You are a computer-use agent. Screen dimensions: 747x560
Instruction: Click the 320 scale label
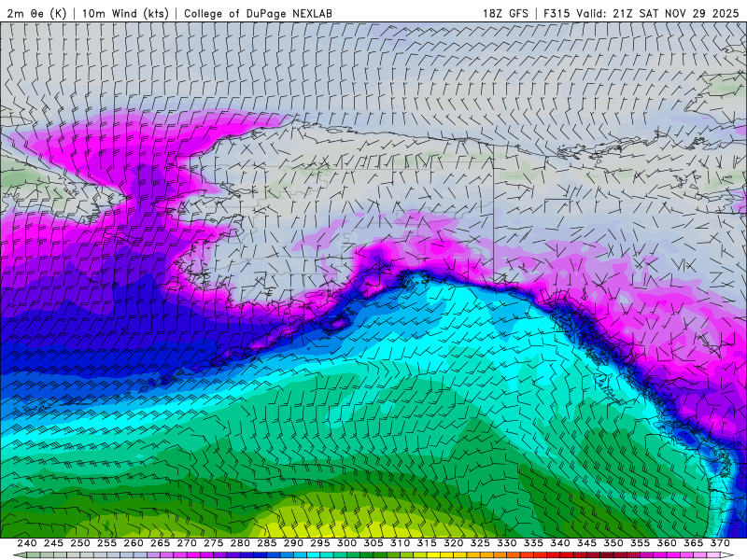[454, 543]
